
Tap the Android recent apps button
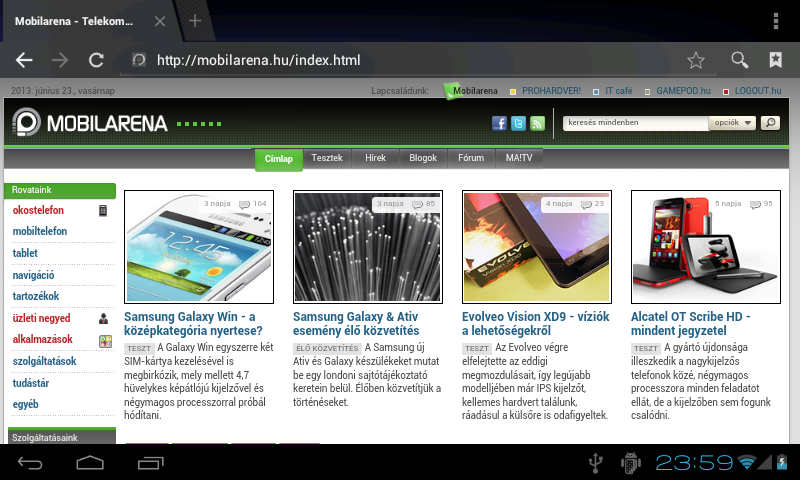point(151,463)
